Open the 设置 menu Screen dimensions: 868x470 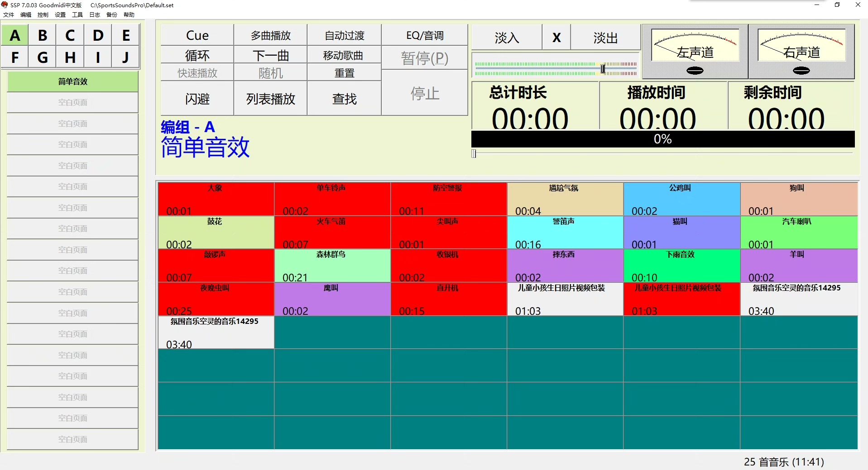60,15
